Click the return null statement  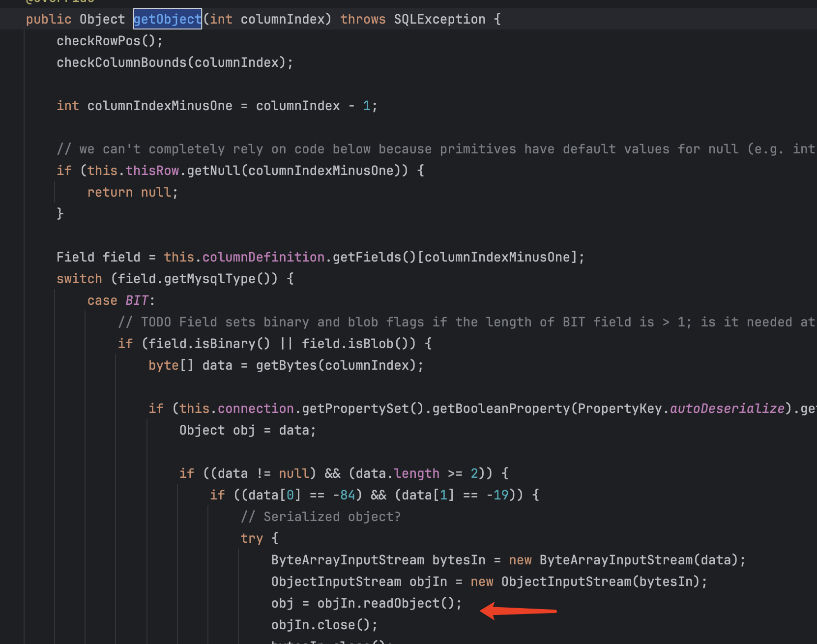(x=132, y=192)
